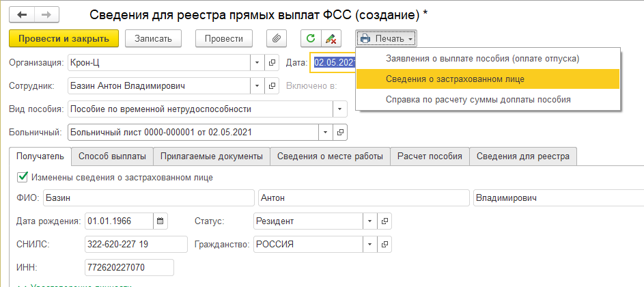Screen dimensions: 644x287
Task: Expand the Сотрудник dropdown list
Action: pyautogui.click(x=257, y=86)
